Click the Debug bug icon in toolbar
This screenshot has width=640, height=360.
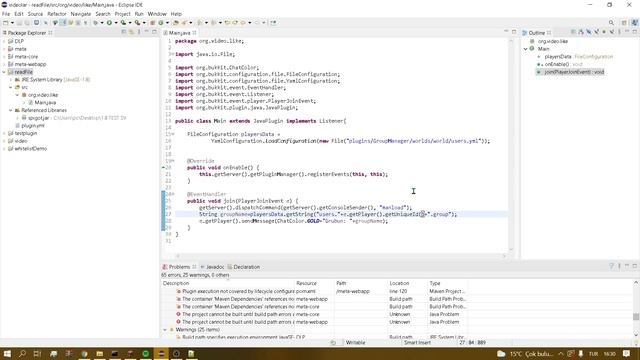coord(95,23)
